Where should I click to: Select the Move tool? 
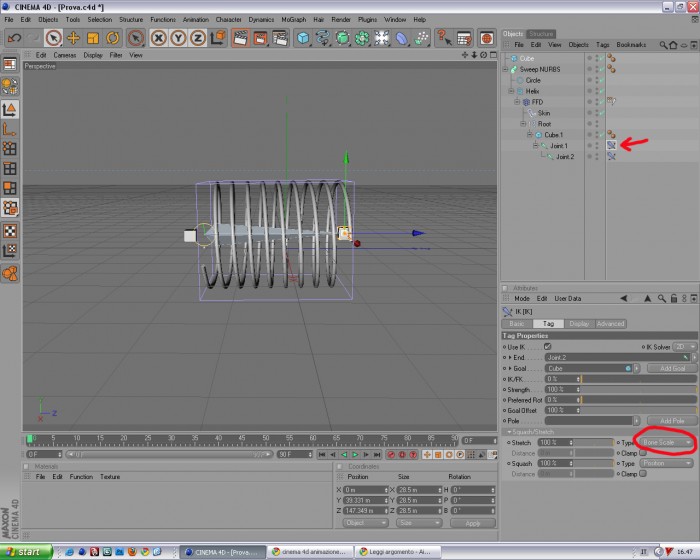(x=73, y=38)
